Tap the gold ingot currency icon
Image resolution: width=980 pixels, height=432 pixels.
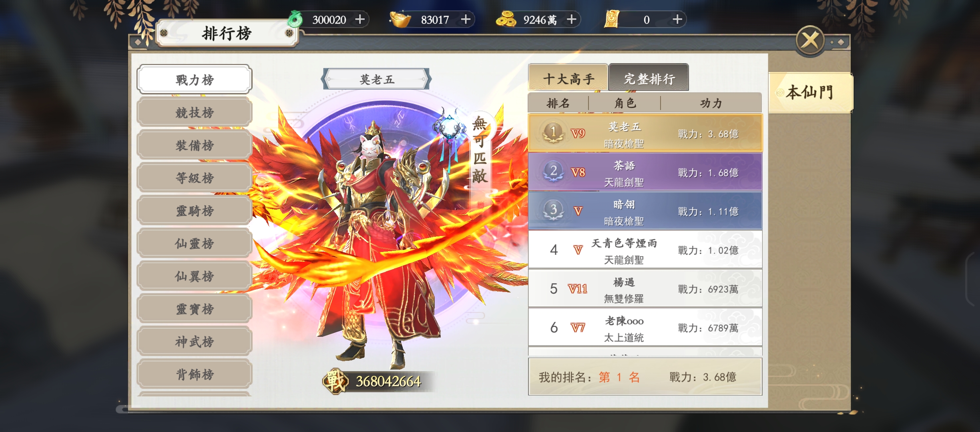(400, 19)
